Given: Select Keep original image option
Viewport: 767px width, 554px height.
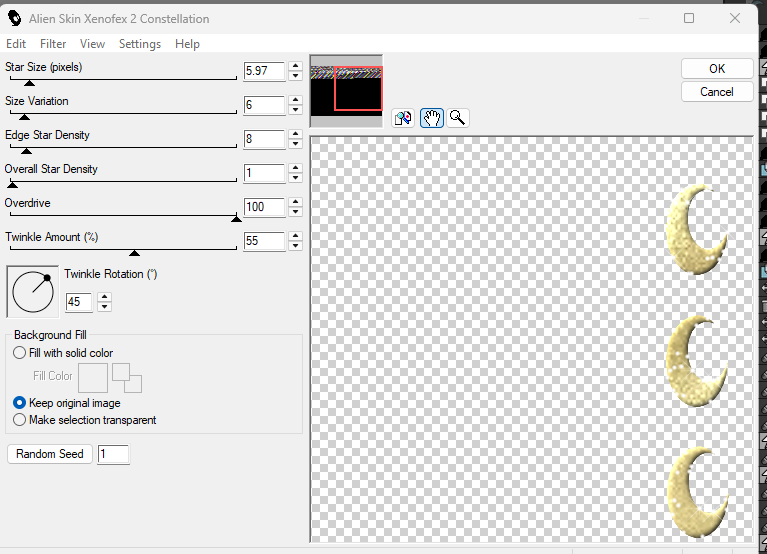Looking at the screenshot, I should [20, 403].
